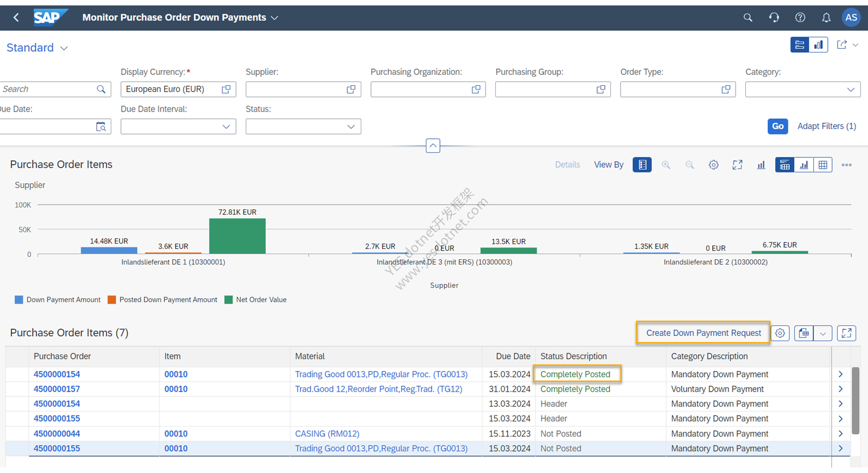
Task: Open value help for Supplier field
Action: (351, 89)
